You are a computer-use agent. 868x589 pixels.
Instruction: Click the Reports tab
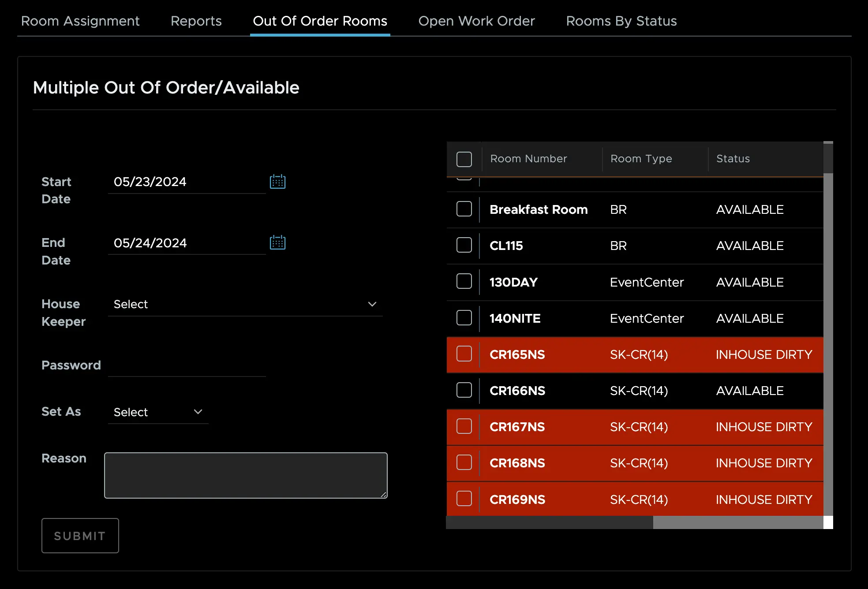pyautogui.click(x=196, y=21)
